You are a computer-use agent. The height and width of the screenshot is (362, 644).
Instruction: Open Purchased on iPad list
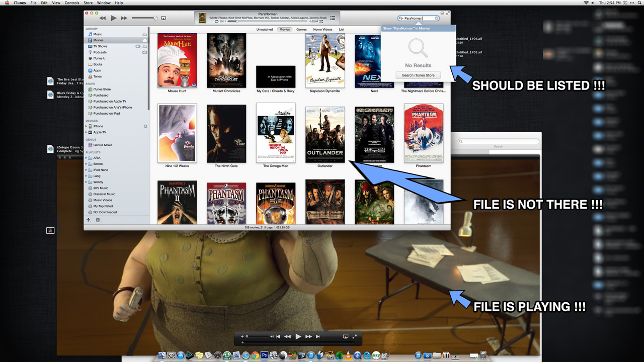(116, 113)
